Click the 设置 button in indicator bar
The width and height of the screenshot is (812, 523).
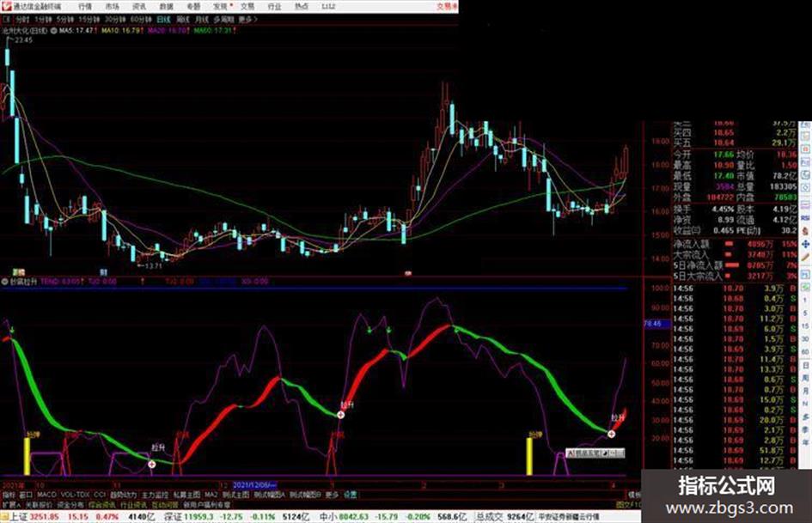pos(351,495)
